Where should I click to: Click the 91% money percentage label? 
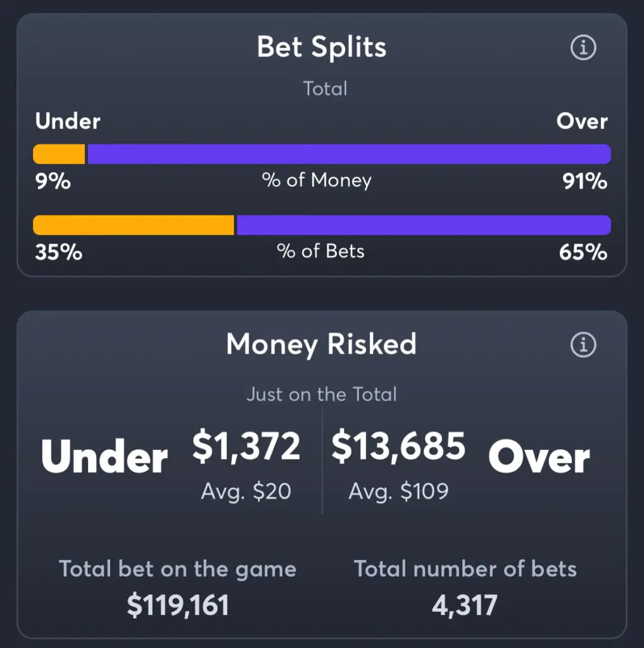point(584,181)
